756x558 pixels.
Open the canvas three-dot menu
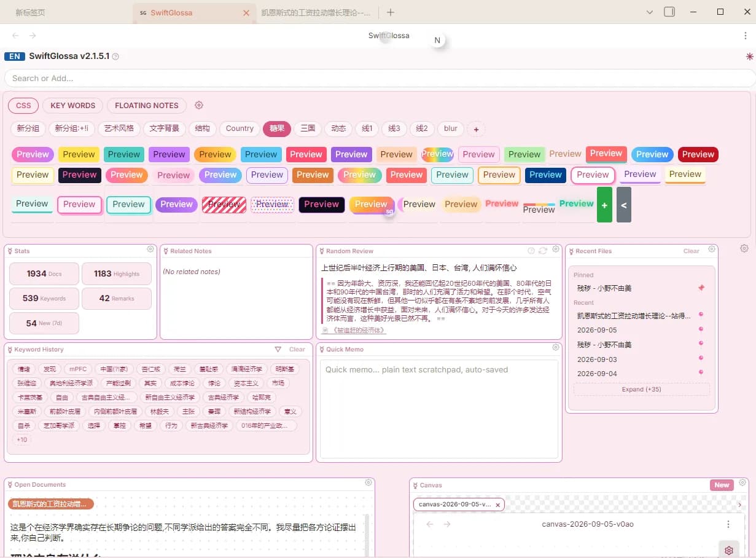(x=728, y=524)
